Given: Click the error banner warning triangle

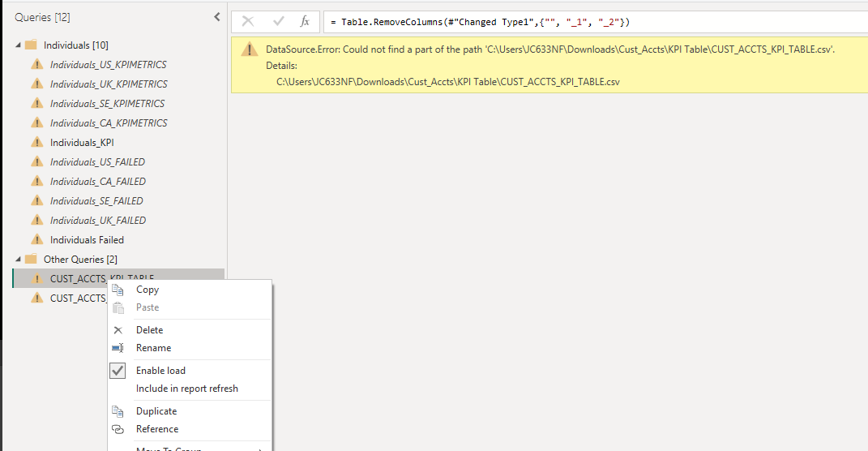Looking at the screenshot, I should click(x=249, y=49).
